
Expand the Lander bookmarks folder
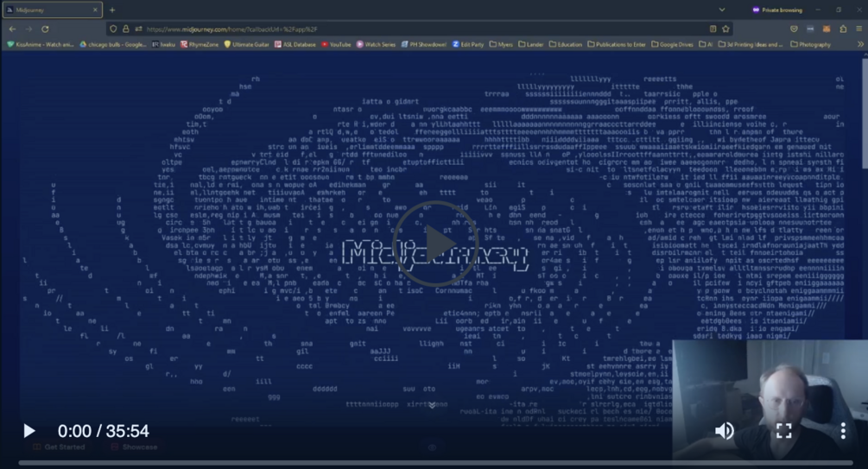click(x=531, y=44)
